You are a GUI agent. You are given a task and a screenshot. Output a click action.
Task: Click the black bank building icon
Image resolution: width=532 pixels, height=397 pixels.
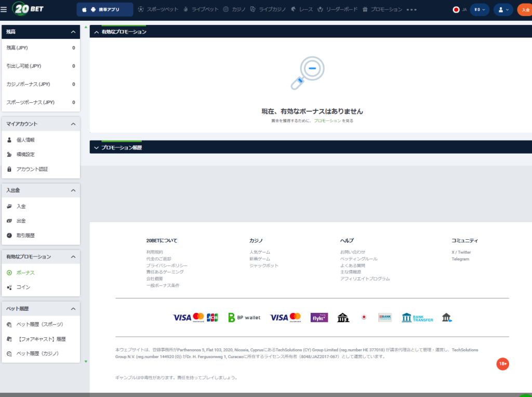pos(343,318)
